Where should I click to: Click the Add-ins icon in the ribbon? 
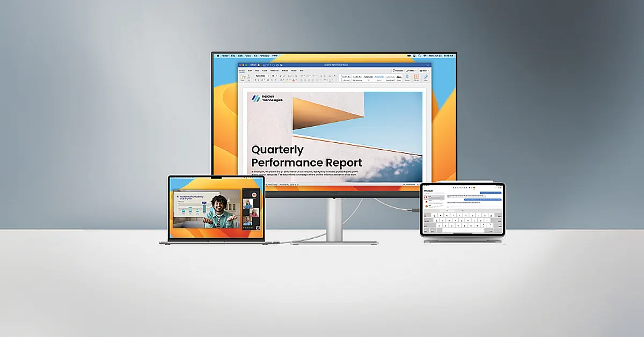tap(416, 77)
